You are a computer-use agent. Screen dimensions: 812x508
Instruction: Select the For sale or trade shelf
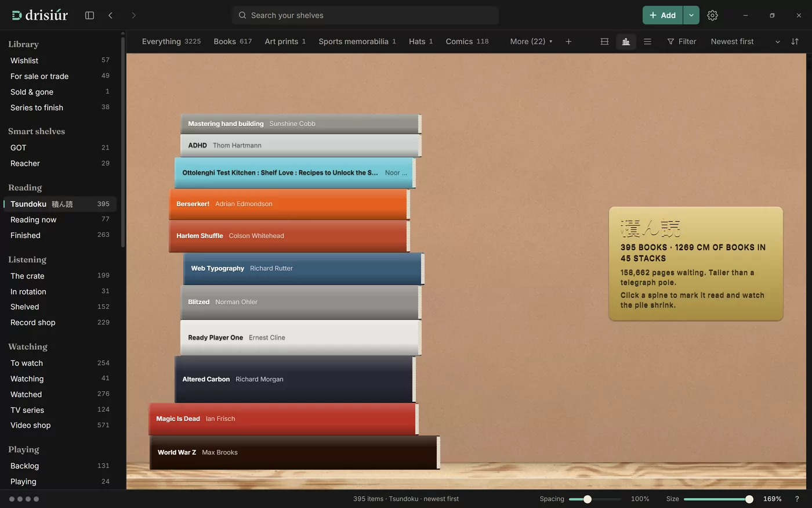60,76
